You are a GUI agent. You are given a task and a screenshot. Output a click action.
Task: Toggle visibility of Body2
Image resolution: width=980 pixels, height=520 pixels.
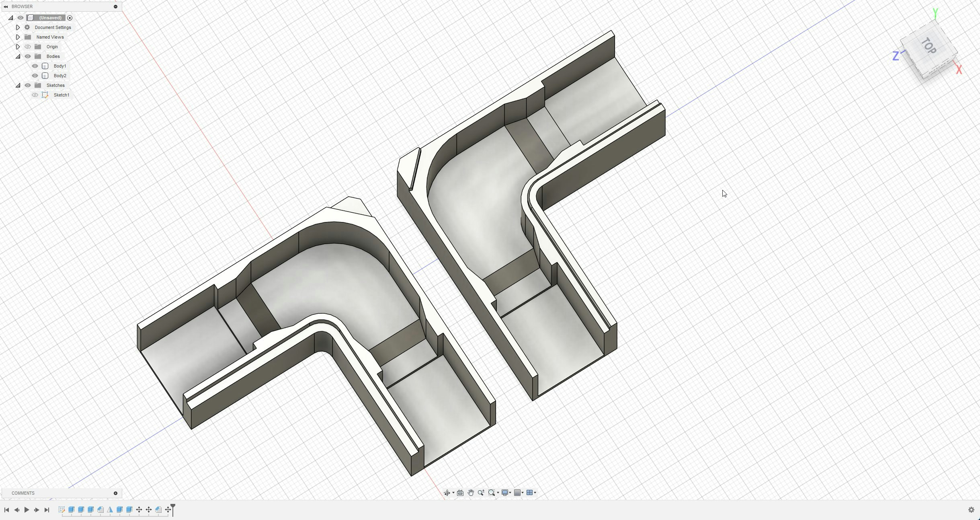(x=35, y=76)
